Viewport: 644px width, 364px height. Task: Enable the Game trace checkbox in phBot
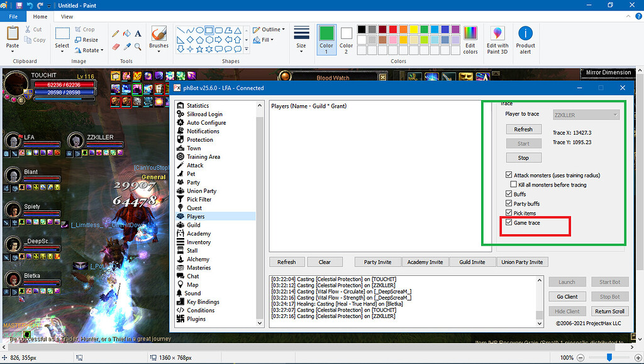point(509,222)
